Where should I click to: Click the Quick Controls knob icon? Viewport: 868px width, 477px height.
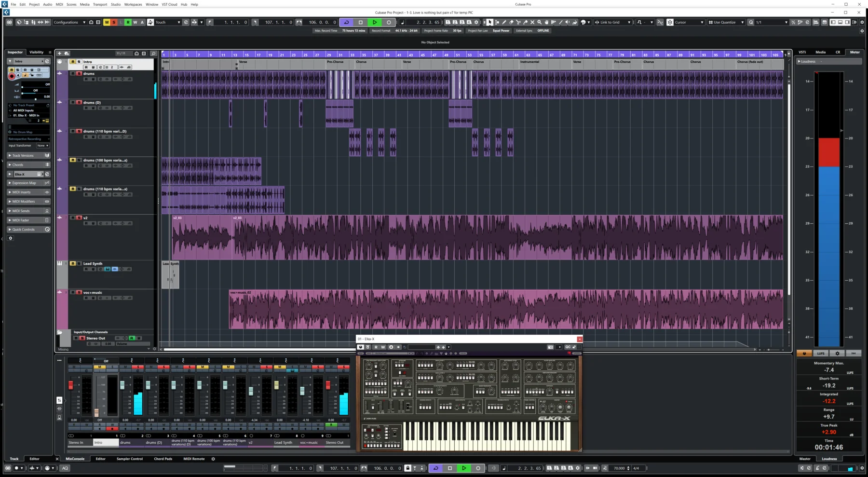point(47,230)
